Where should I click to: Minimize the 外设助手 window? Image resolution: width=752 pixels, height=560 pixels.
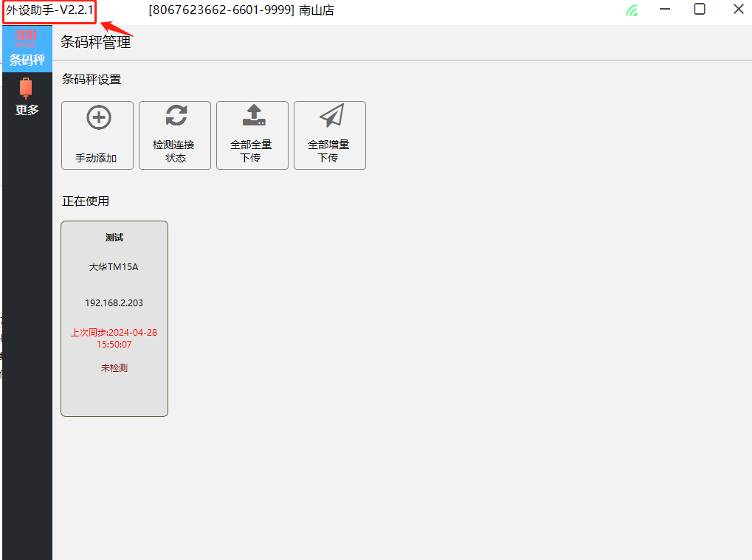(665, 9)
